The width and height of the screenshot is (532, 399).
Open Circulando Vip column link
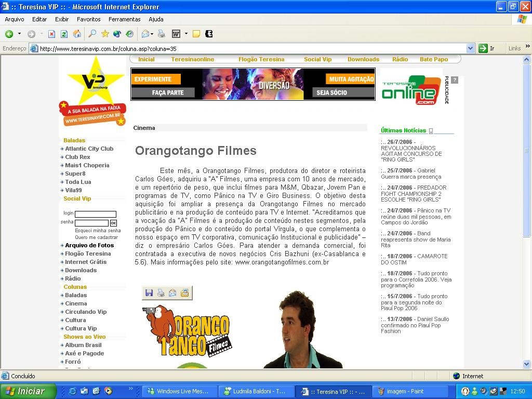point(86,312)
